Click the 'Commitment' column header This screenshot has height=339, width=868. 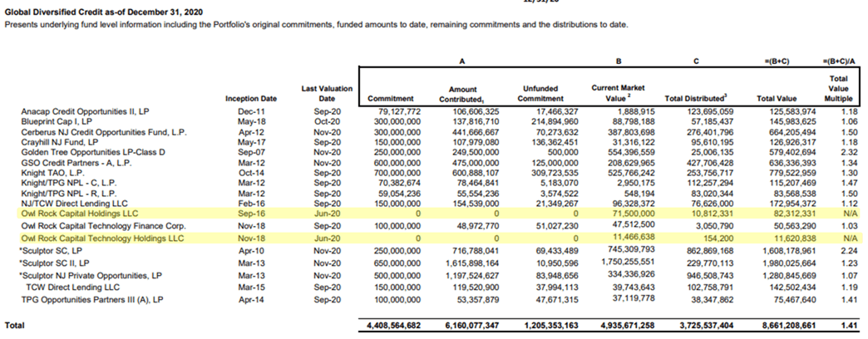click(390, 98)
